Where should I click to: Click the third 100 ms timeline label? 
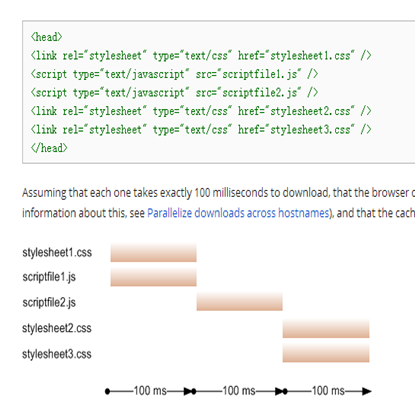click(x=328, y=391)
